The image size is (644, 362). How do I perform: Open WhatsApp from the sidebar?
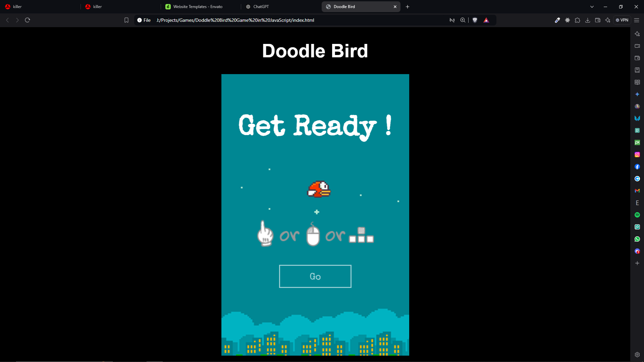(x=637, y=239)
